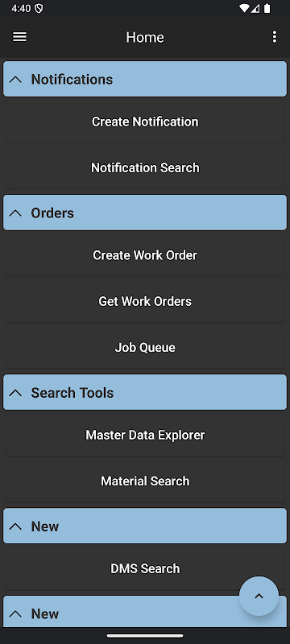Collapse the first New section chevron

pos(15,526)
